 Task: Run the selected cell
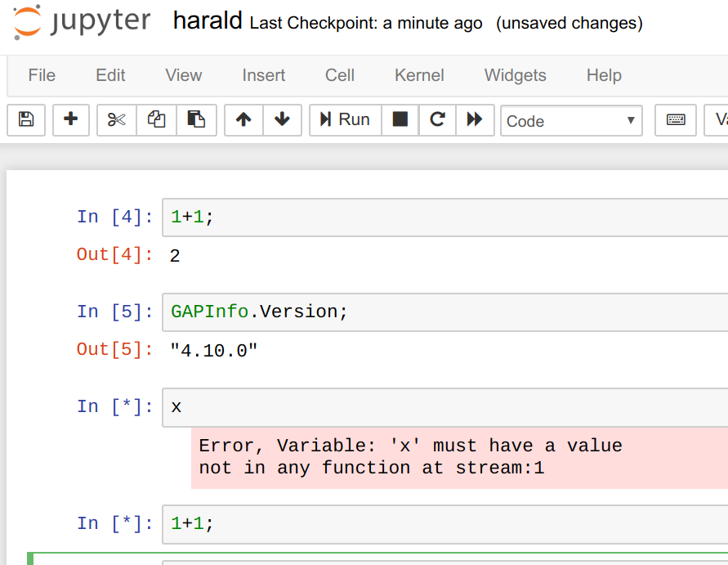pos(345,119)
